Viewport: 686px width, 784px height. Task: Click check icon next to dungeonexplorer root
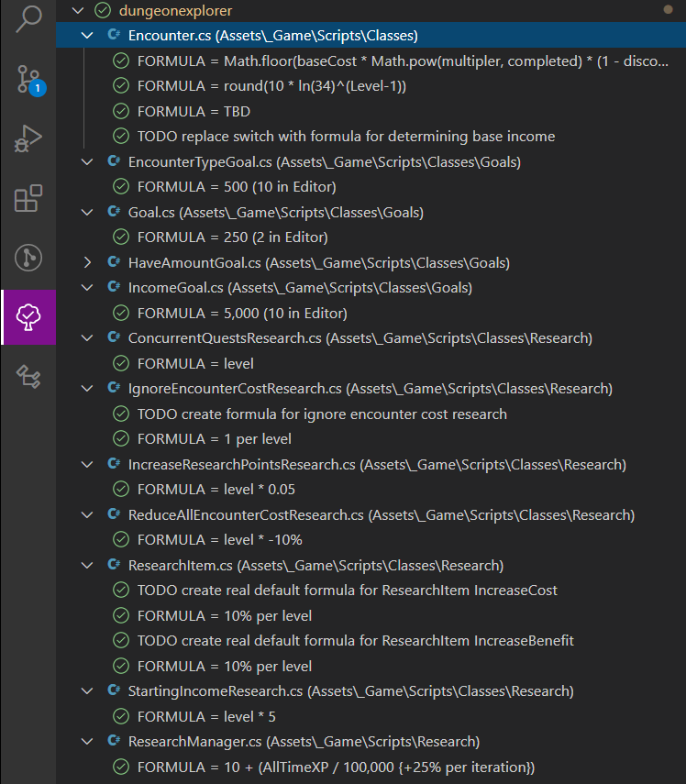(103, 11)
